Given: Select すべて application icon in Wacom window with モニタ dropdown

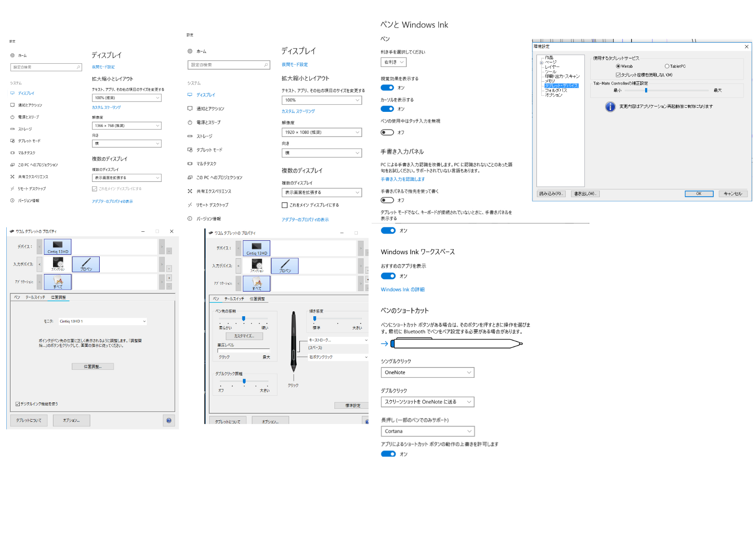Looking at the screenshot, I should tap(57, 282).
